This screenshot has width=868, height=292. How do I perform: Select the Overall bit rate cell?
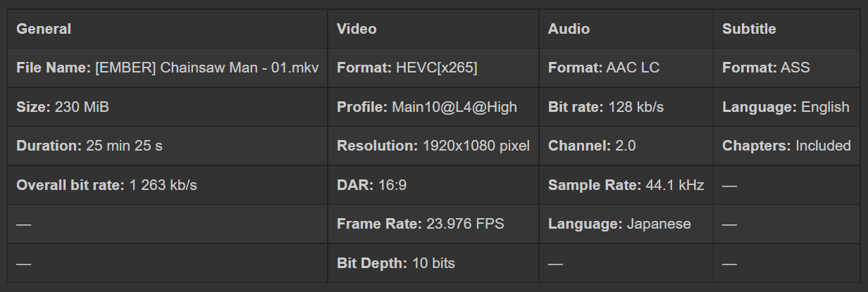coord(106,185)
